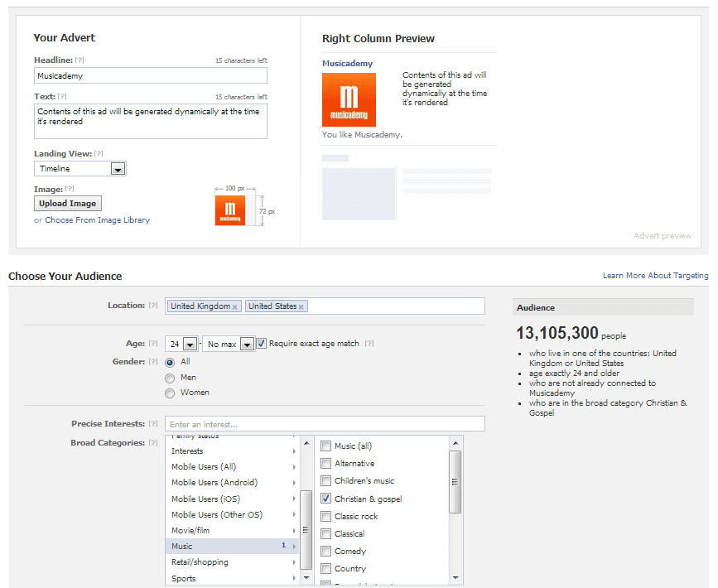
Task: Toggle Require exact age match checkbox
Action: click(x=262, y=344)
